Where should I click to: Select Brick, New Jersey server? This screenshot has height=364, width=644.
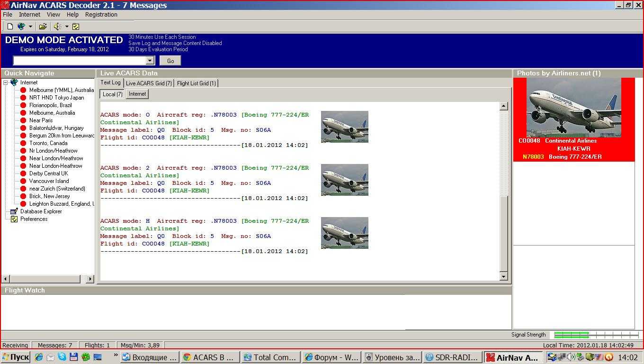coord(49,196)
